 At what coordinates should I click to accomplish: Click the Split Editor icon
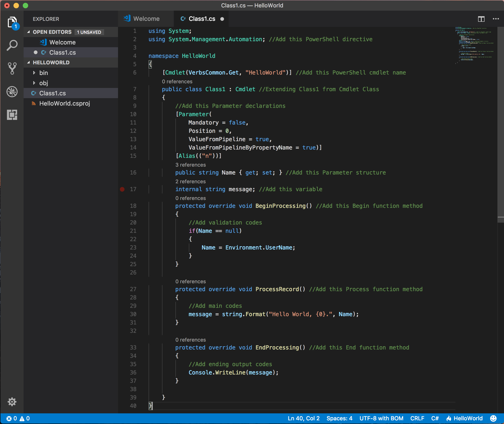click(481, 19)
